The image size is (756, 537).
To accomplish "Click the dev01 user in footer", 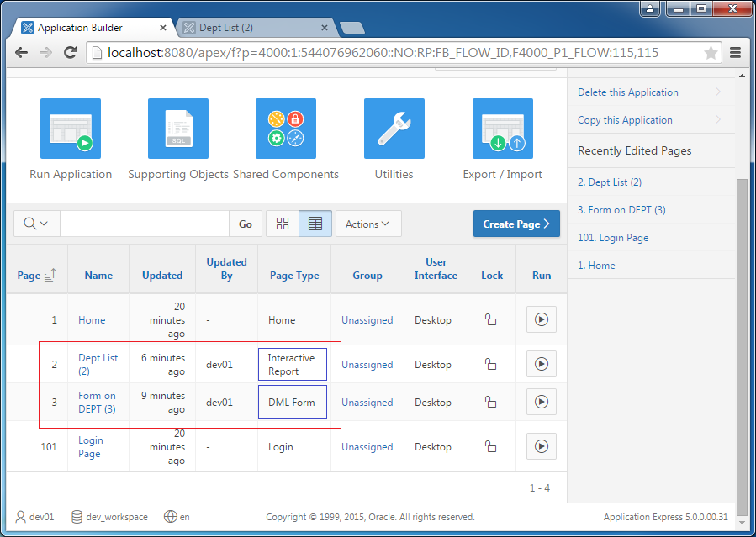I will click(34, 517).
